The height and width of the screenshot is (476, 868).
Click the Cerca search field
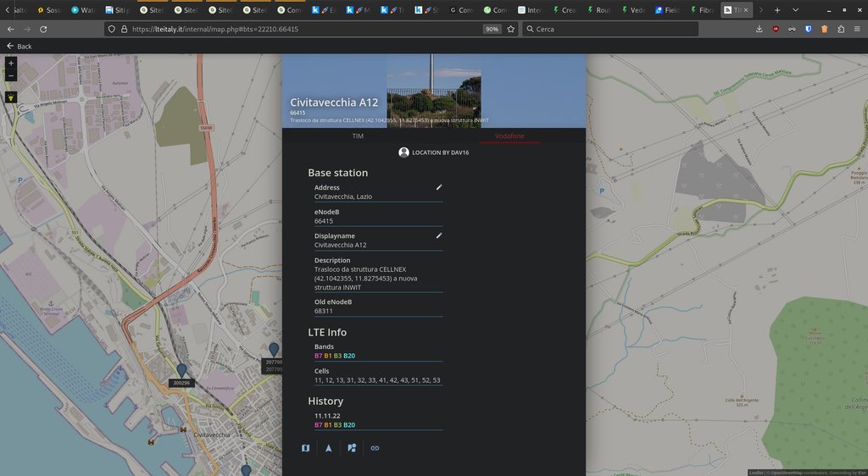point(610,29)
